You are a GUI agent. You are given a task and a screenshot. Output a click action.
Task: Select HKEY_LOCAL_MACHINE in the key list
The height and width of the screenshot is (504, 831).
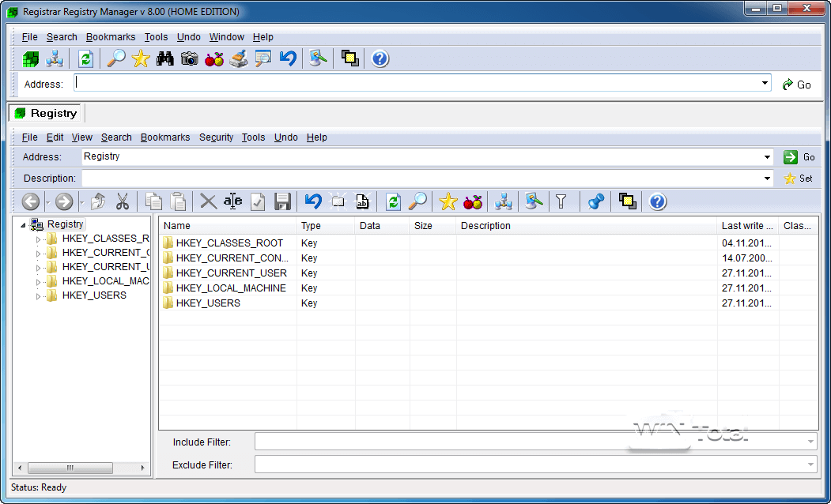pos(230,288)
